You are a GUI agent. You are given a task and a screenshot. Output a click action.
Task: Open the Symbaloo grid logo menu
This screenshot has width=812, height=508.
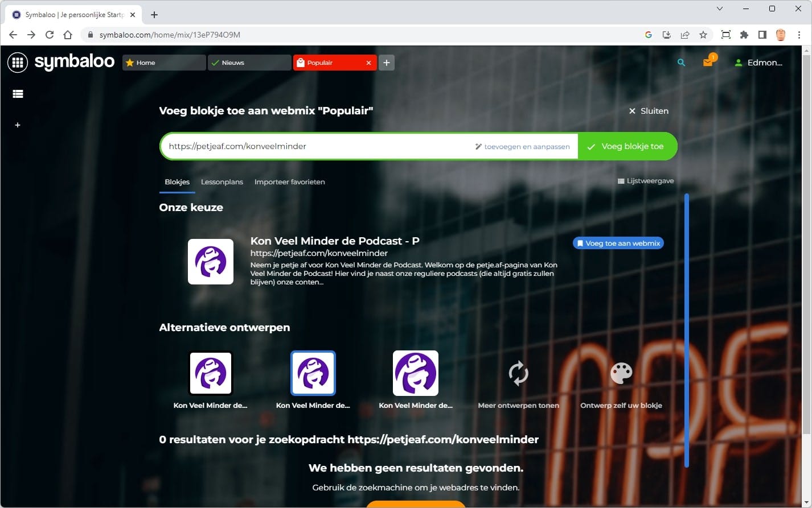pos(18,62)
